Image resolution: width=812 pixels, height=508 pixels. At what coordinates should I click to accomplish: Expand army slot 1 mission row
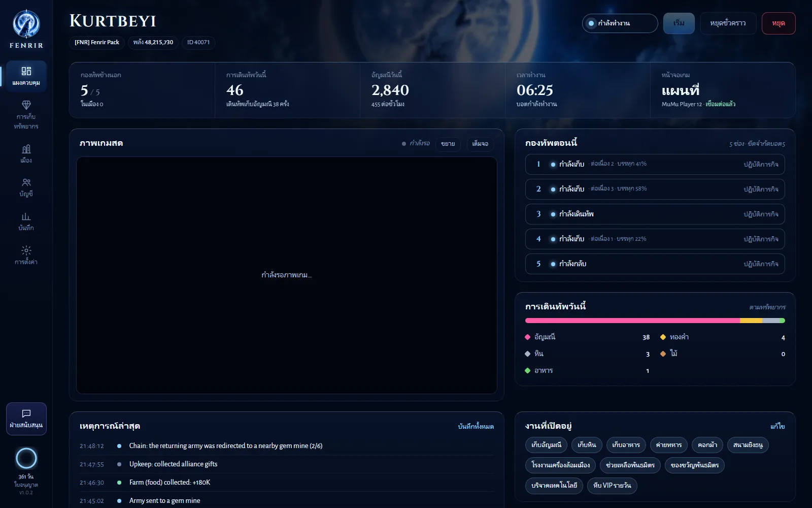[655, 164]
